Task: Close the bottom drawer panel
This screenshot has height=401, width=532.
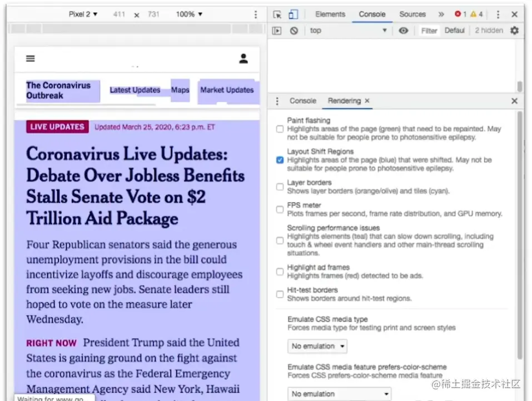Action: 514,101
